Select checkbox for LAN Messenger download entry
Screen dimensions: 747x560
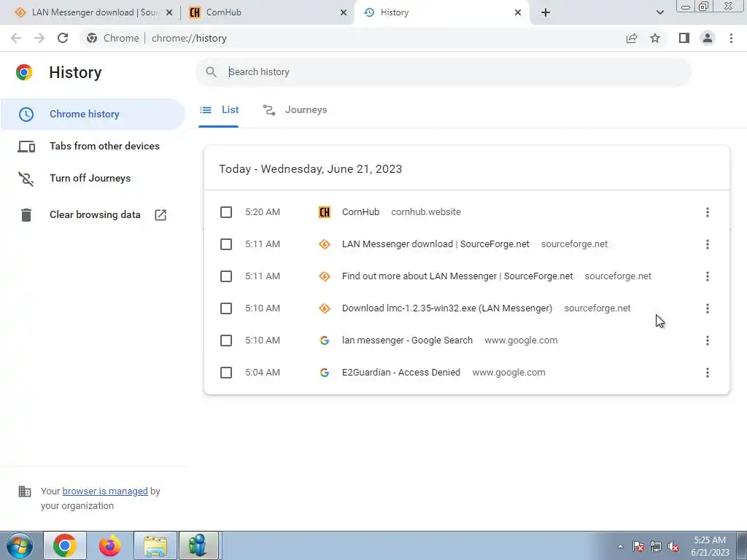pos(226,244)
